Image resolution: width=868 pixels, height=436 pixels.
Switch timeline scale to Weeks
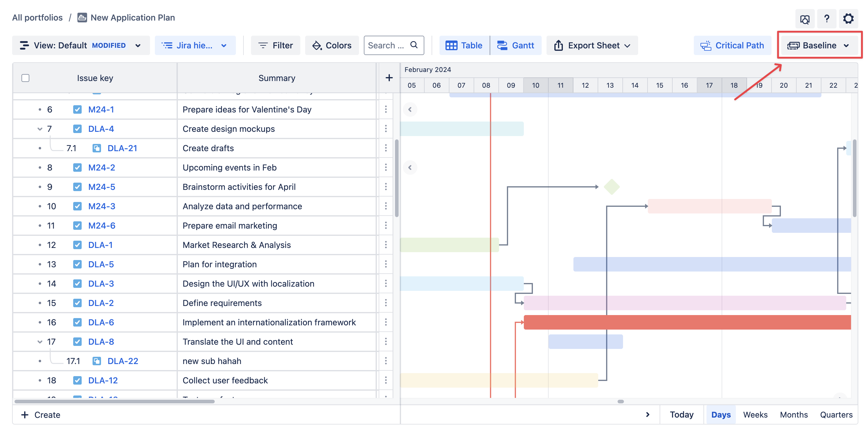point(755,415)
